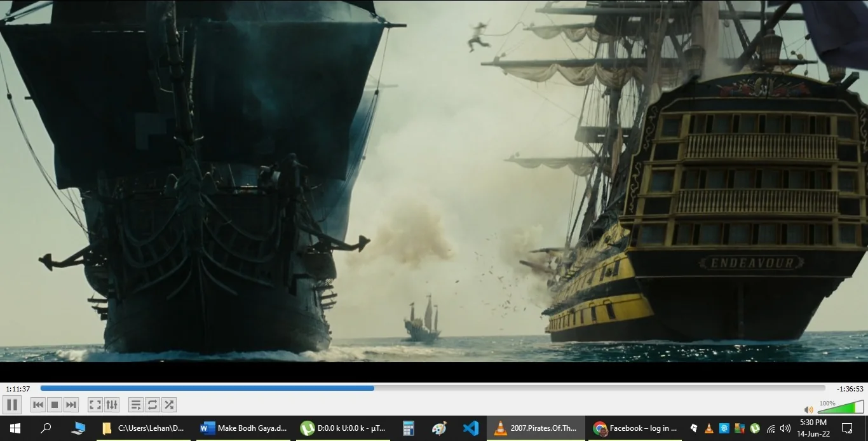Toggle fullscreen video mode
Screen dimensions: 868x441
[95, 405]
